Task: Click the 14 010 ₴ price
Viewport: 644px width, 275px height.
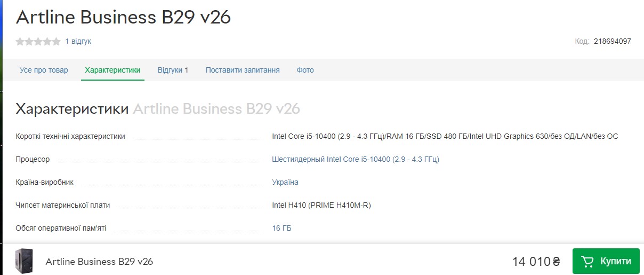Action: 536,262
